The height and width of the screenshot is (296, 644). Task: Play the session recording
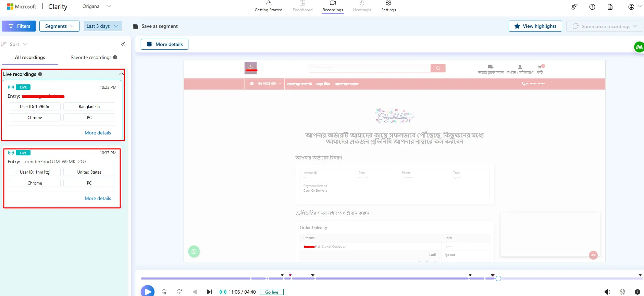(x=148, y=291)
